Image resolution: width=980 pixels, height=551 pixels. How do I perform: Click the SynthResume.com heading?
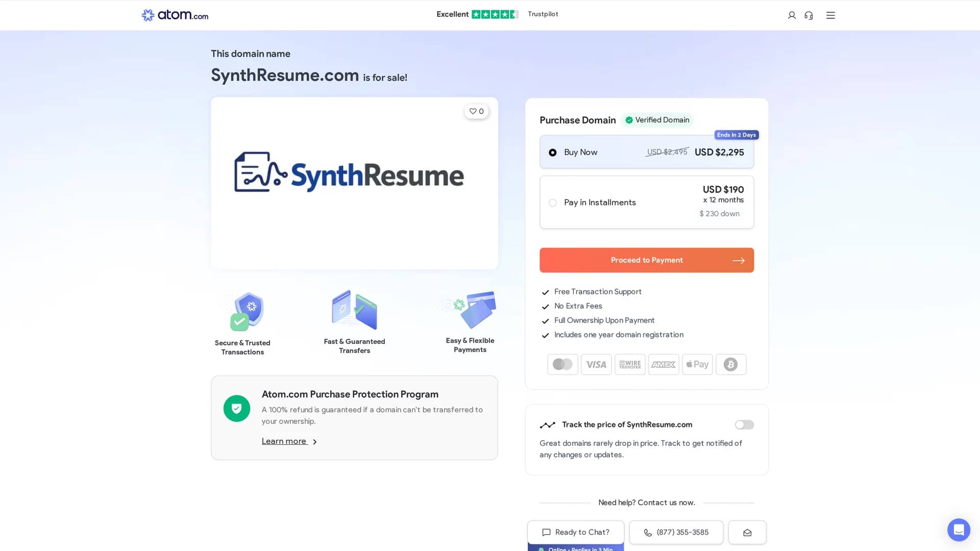285,75
